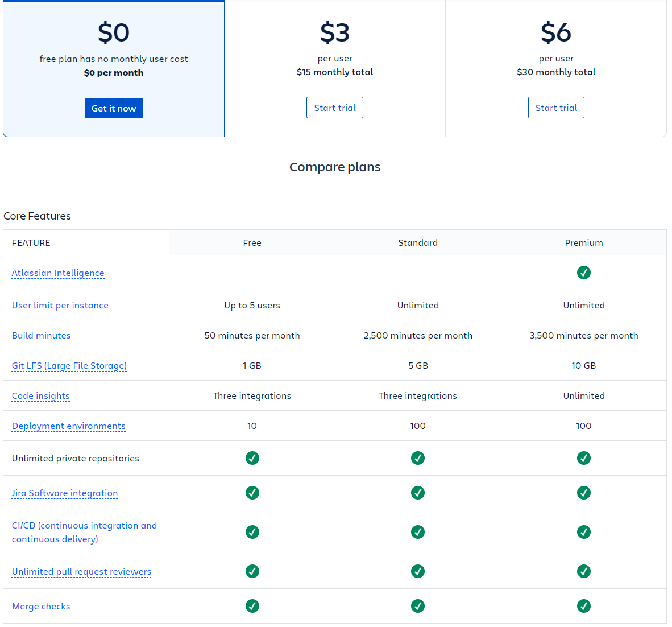Image resolution: width=672 pixels, height=627 pixels.
Task: Click Standard checkmark for Unlimited pull request reviewers
Action: coord(418,571)
